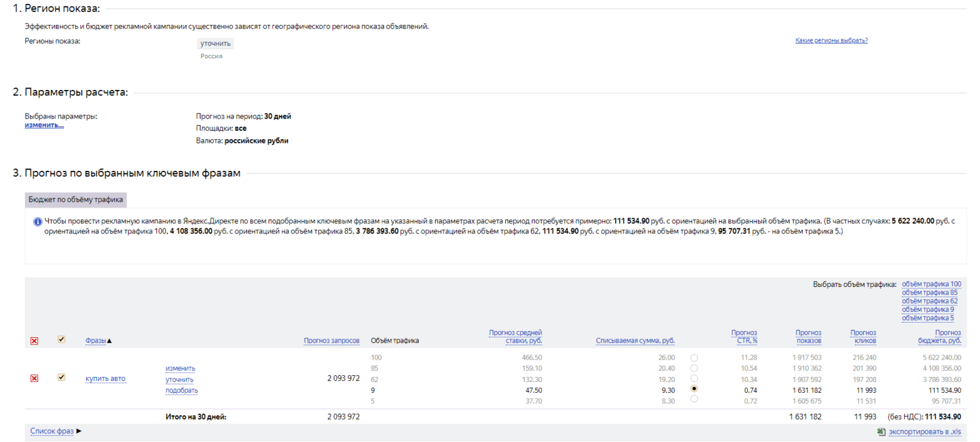The width and height of the screenshot is (980, 442).
Task: Click 'подобрать' link for купить авто
Action: pyautogui.click(x=181, y=390)
